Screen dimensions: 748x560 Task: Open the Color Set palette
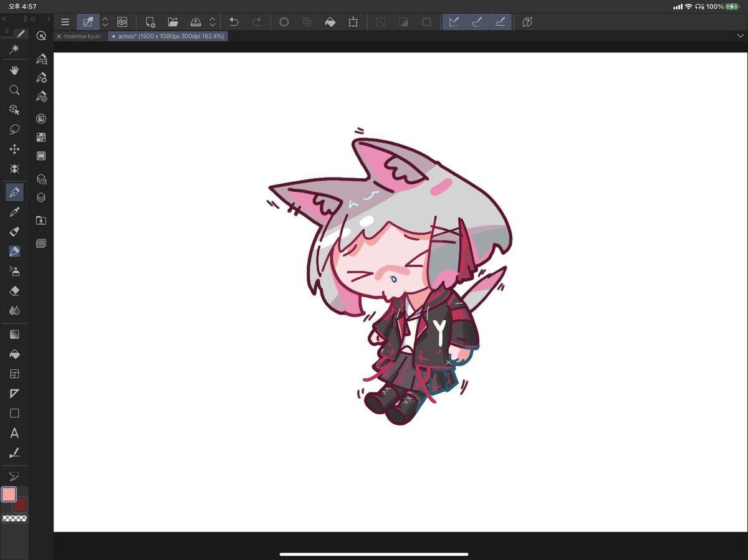[41, 137]
